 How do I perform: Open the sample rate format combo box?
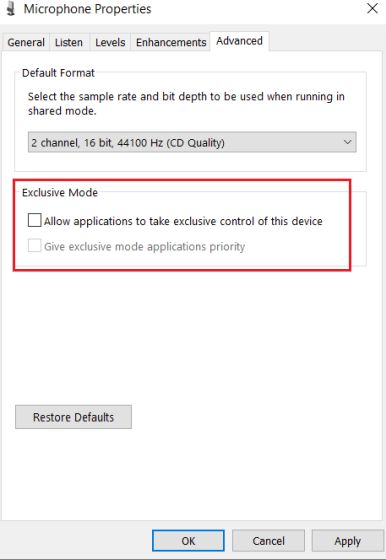pos(192,142)
